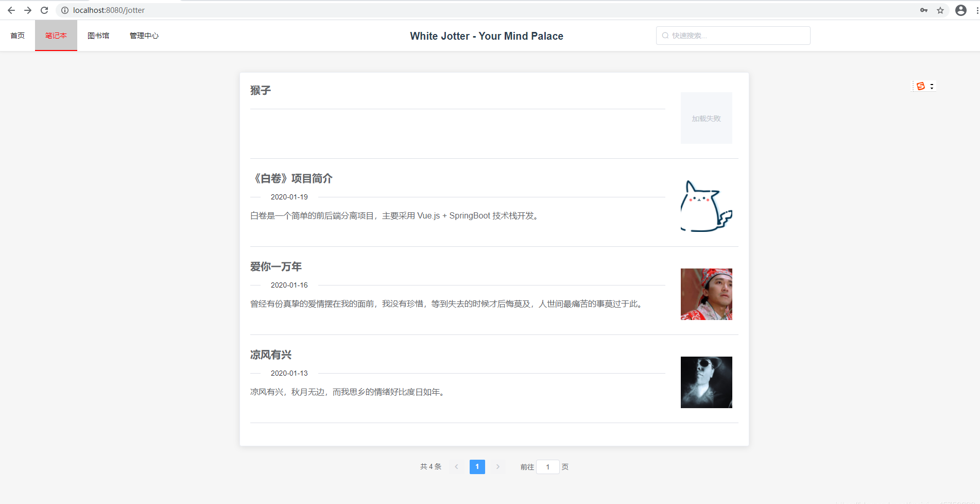Viewport: 980px width, 504px height.
Task: Open the Sogou input method icon
Action: 921,86
